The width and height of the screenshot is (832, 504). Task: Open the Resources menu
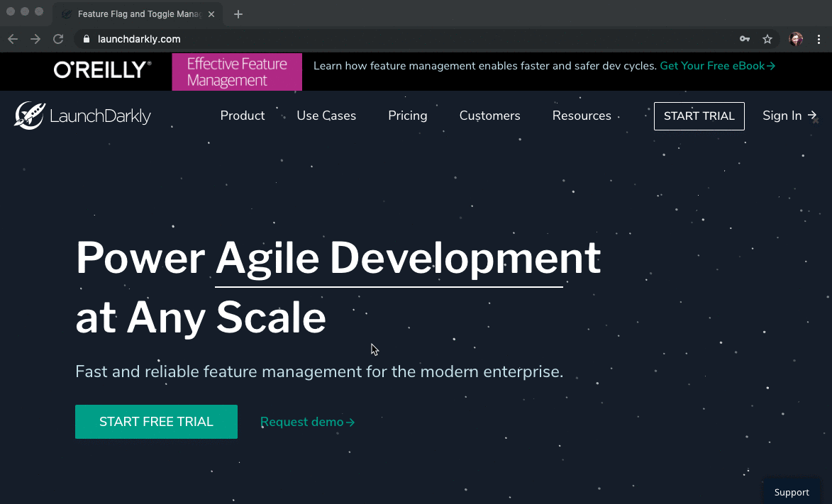(582, 116)
